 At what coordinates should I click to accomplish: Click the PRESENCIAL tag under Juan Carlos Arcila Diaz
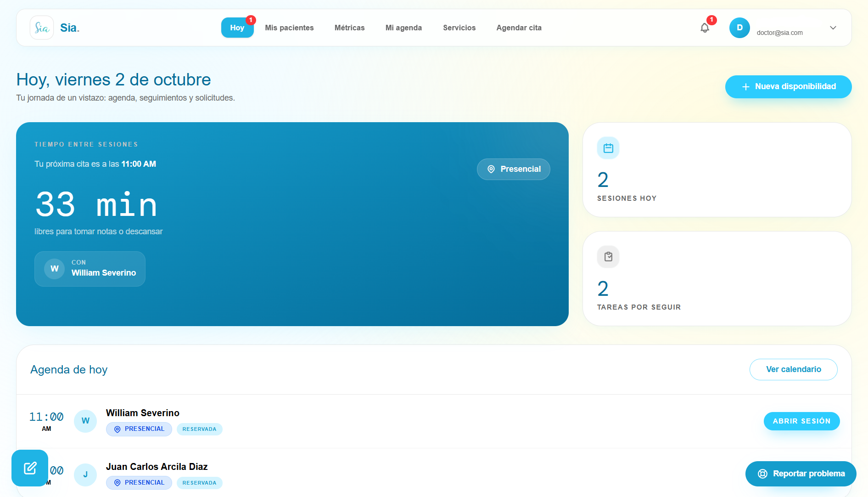(x=139, y=483)
